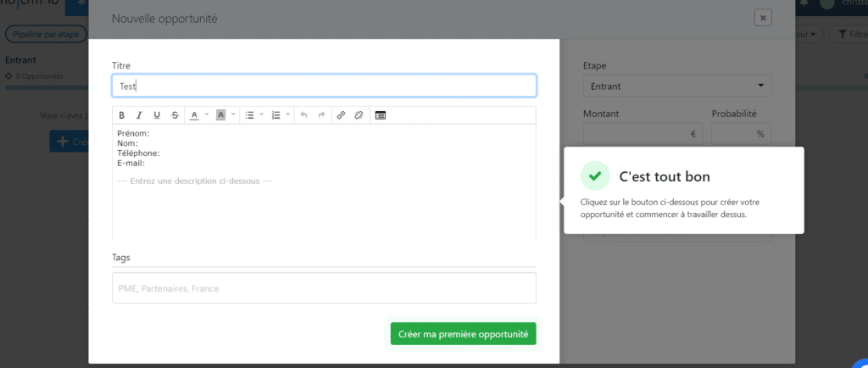The image size is (868, 368).
Task: Click the notification bell icon
Action: coord(804,3)
